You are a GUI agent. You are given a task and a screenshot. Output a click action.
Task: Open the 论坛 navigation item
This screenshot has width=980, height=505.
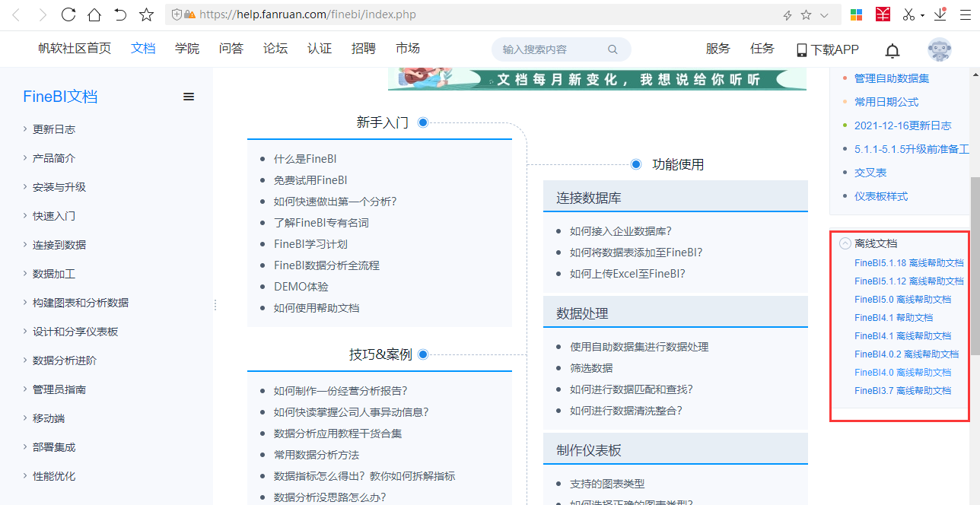tap(275, 49)
